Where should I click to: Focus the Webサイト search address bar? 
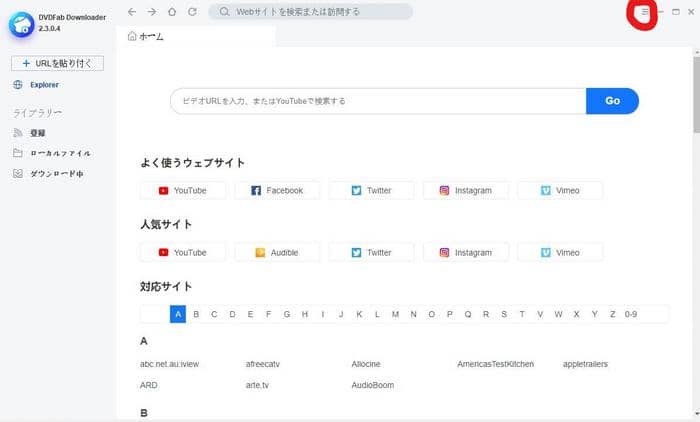point(310,12)
